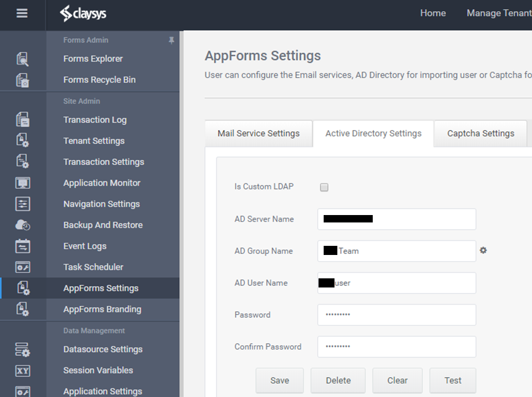Go to Home in top navigation
This screenshot has width=532, height=397.
(x=433, y=13)
